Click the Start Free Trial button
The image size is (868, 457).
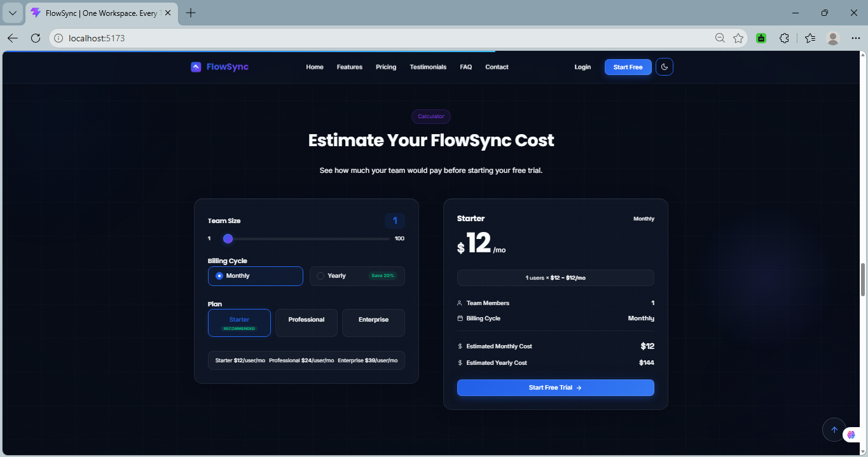click(555, 388)
